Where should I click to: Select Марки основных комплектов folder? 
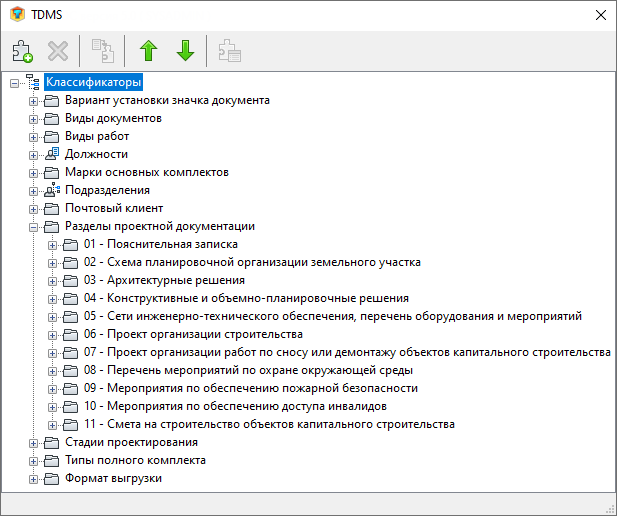tap(146, 172)
